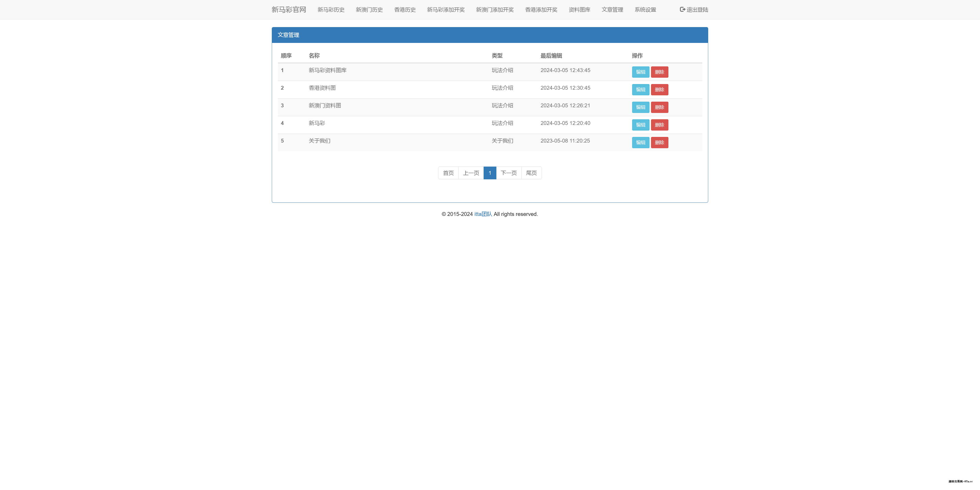
Task: Jump to 尾页 last page
Action: pyautogui.click(x=531, y=173)
